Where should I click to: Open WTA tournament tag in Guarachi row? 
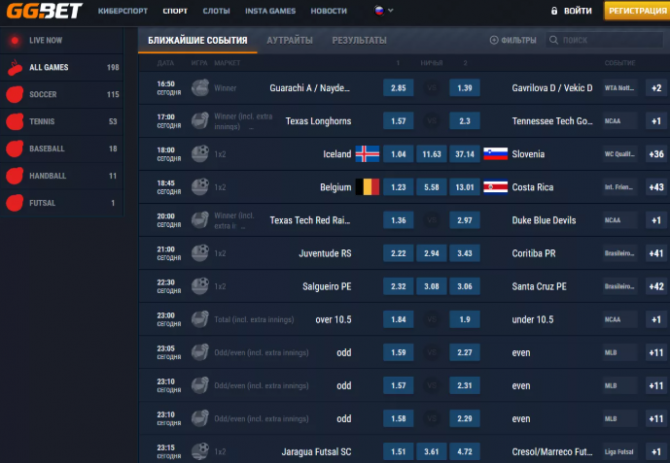pos(620,88)
